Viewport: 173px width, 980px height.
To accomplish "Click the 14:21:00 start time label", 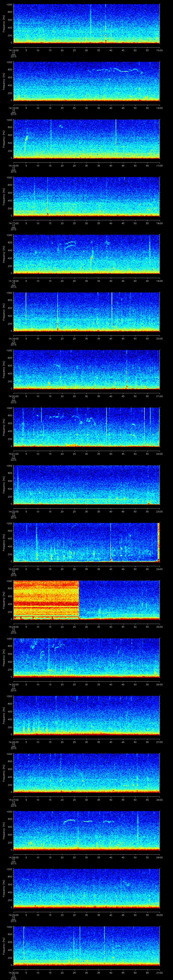I will [13, 454].
